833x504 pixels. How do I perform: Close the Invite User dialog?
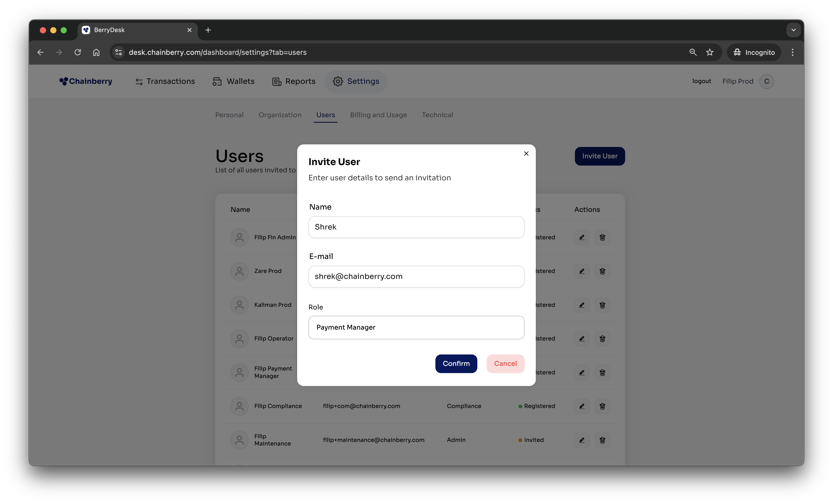pyautogui.click(x=526, y=153)
